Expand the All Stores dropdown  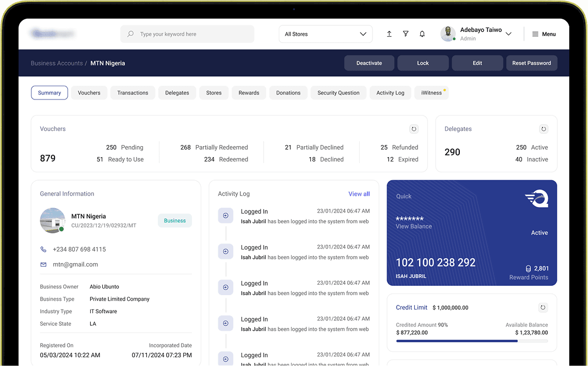(x=326, y=34)
